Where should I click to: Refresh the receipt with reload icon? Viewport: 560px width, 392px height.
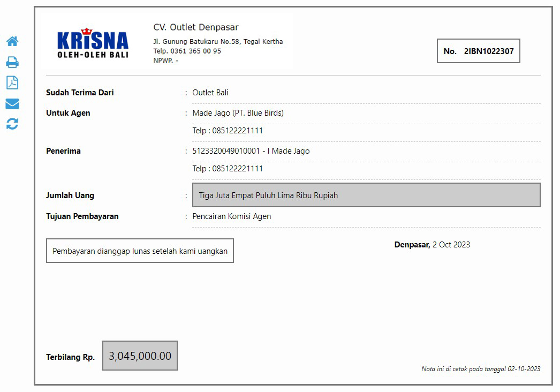(x=12, y=124)
